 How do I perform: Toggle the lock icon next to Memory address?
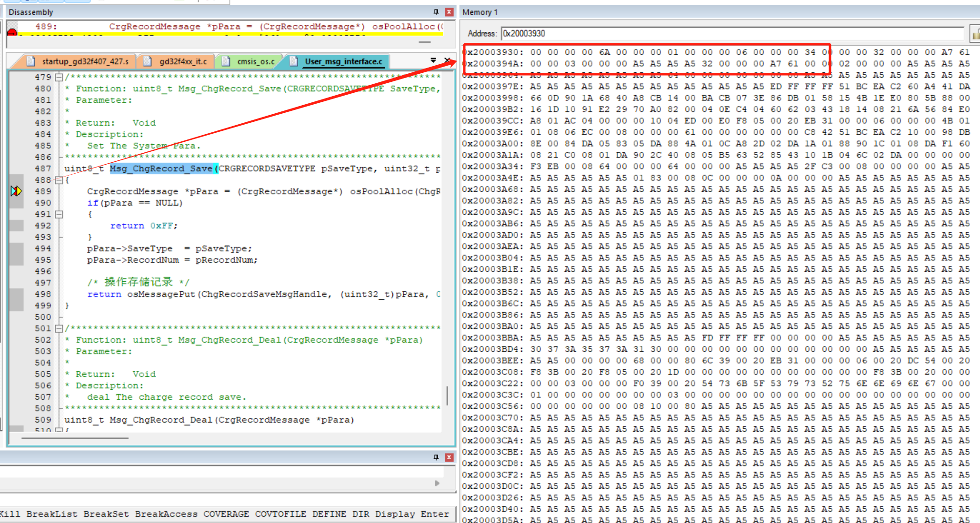(x=975, y=34)
